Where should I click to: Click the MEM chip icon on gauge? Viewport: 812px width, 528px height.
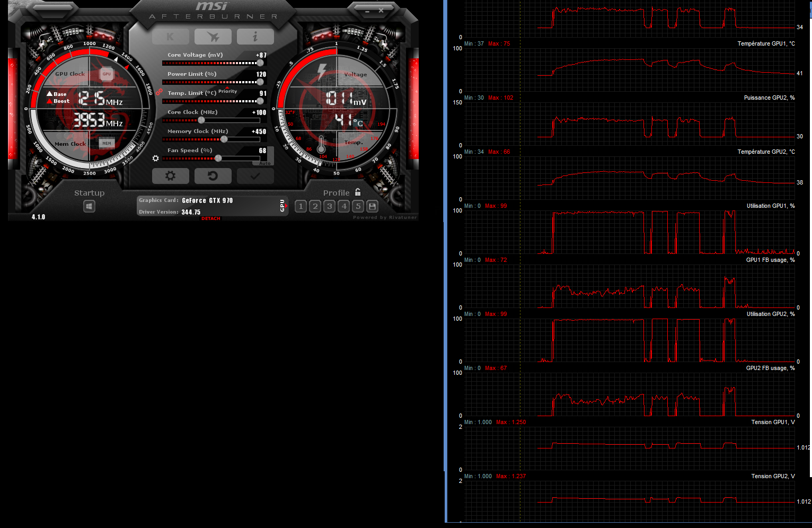107,143
